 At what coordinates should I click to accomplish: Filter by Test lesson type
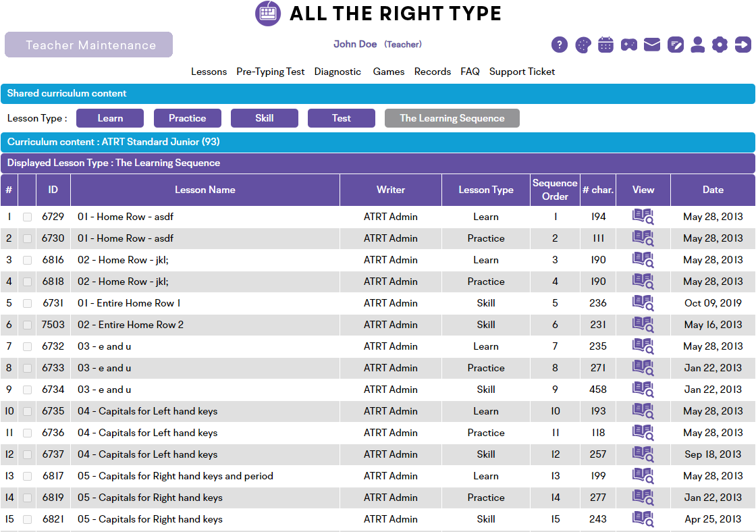click(x=342, y=118)
